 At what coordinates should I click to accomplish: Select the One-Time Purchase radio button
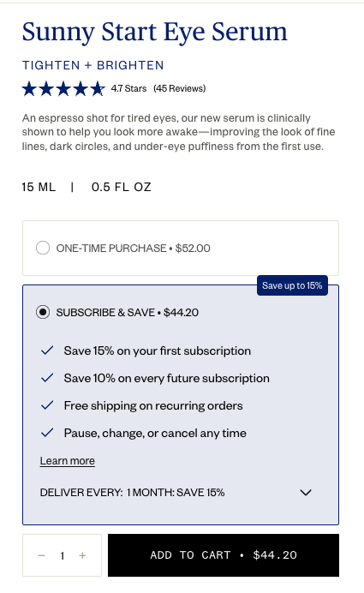pos(43,249)
